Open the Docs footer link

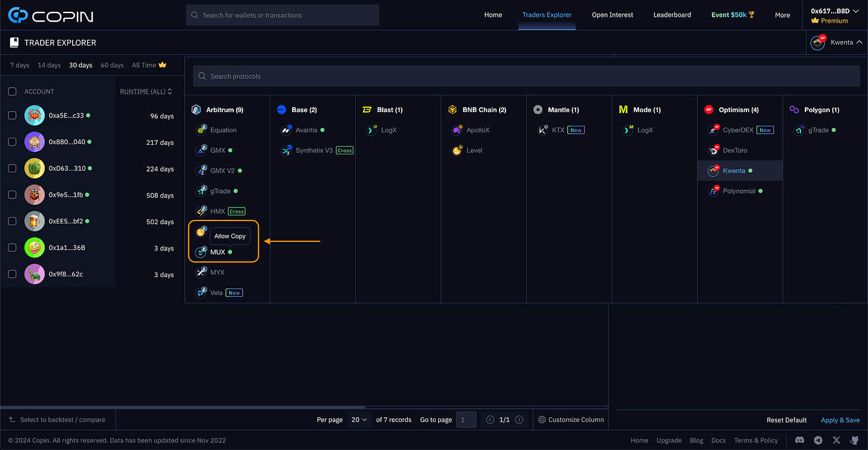718,440
